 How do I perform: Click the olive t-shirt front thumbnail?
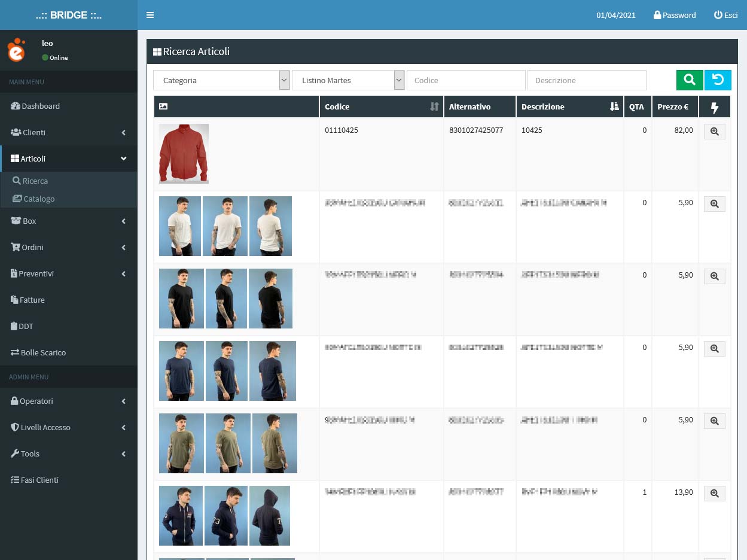[181, 443]
